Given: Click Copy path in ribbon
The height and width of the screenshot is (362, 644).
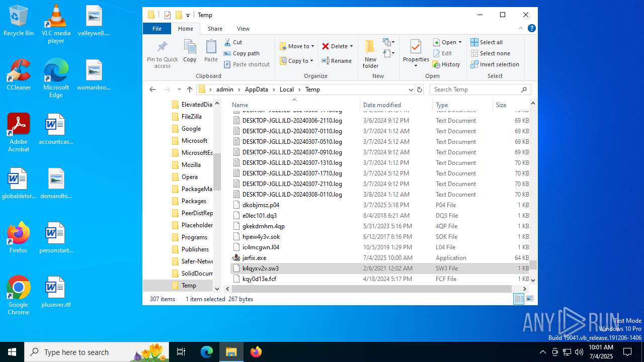Looking at the screenshot, I should 242,53.
